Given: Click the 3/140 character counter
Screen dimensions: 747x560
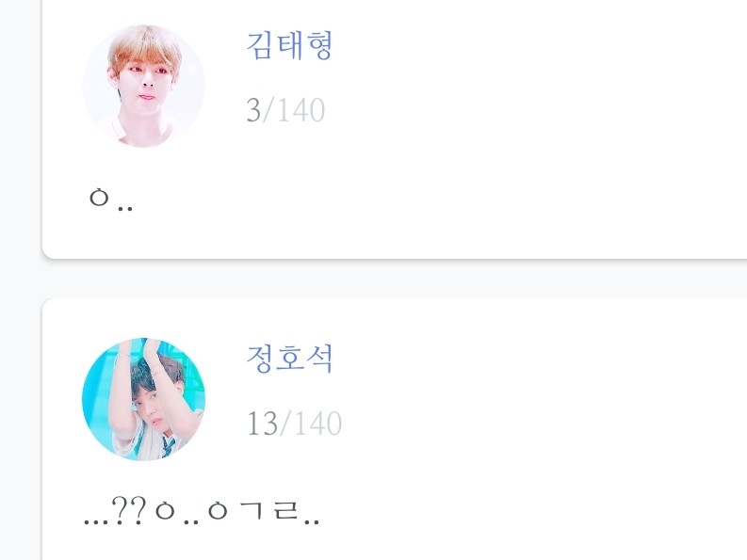Looking at the screenshot, I should pyautogui.click(x=285, y=110).
